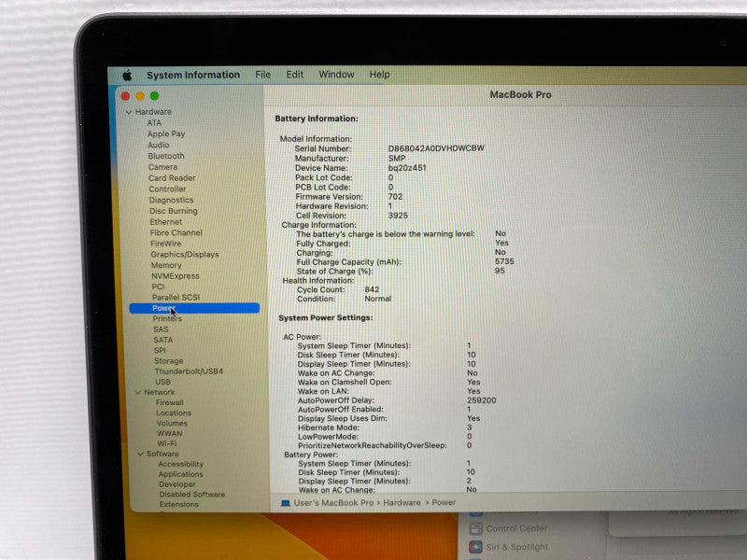The height and width of the screenshot is (560, 747).
Task: Select WWAN under Network
Action: [x=170, y=433]
